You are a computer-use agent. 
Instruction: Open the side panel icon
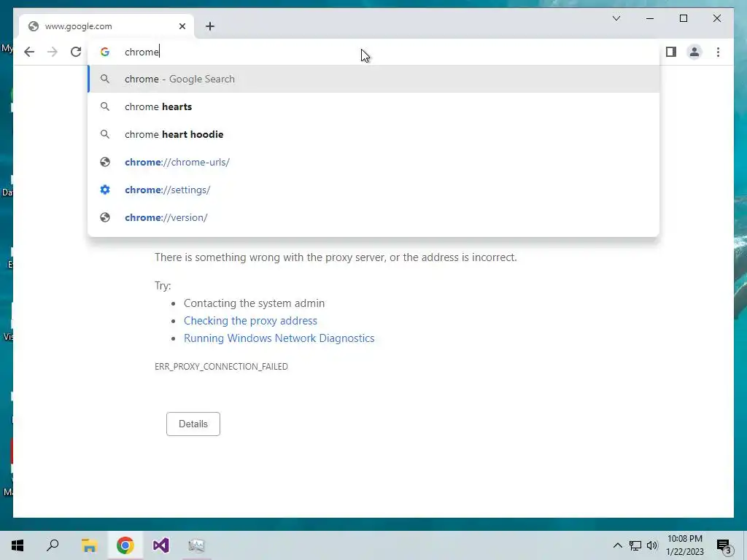[x=671, y=52]
